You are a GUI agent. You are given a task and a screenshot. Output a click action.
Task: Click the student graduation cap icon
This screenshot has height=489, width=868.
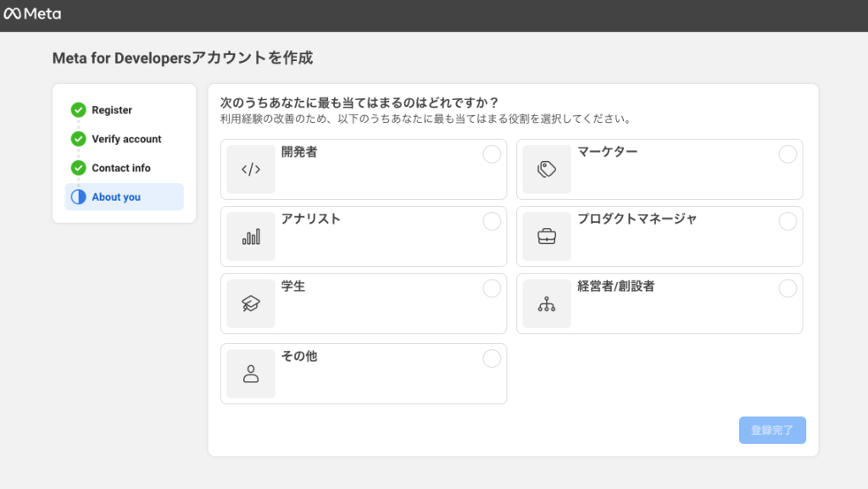click(x=251, y=303)
